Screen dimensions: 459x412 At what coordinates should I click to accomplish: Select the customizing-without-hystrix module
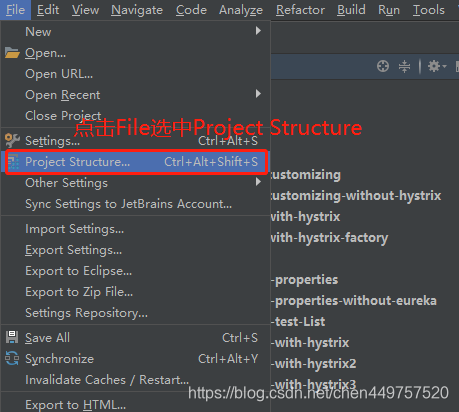356,196
